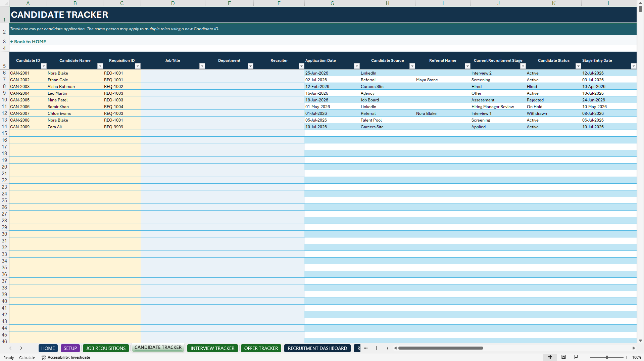This screenshot has height=361, width=644.
Task: Open the Candidate Source filter dropdown
Action: (412, 66)
